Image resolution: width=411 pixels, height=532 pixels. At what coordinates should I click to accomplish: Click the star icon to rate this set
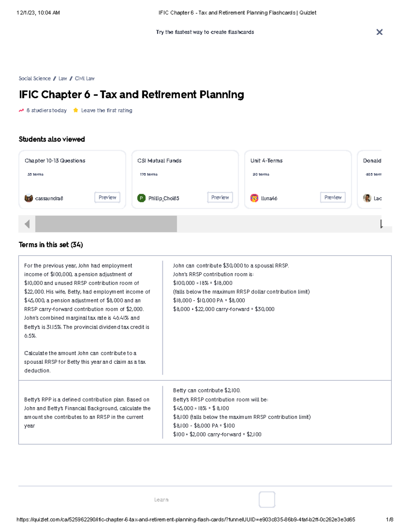pyautogui.click(x=75, y=110)
